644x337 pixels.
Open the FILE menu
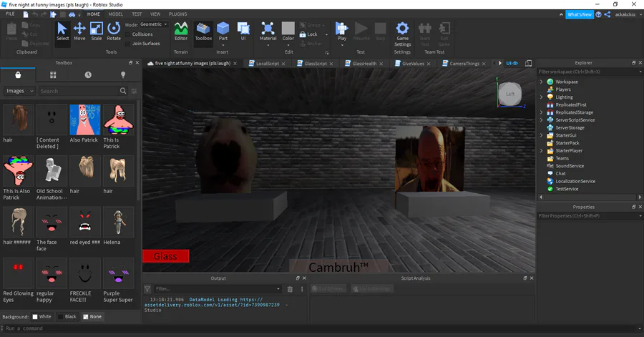click(x=10, y=14)
